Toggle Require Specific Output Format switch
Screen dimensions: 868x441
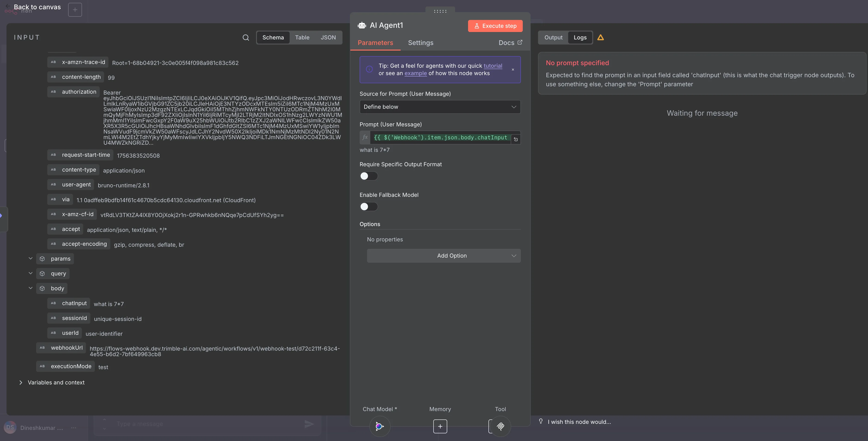click(369, 176)
